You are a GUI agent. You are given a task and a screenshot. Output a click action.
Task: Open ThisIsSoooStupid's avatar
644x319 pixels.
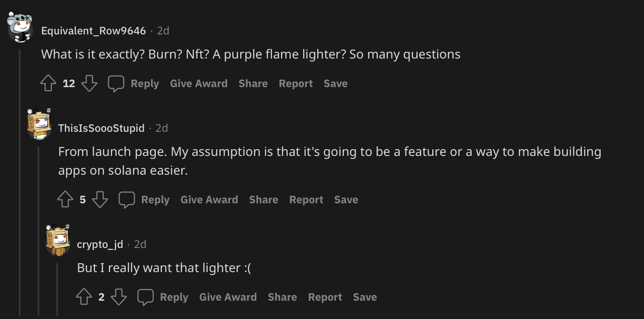click(x=39, y=124)
